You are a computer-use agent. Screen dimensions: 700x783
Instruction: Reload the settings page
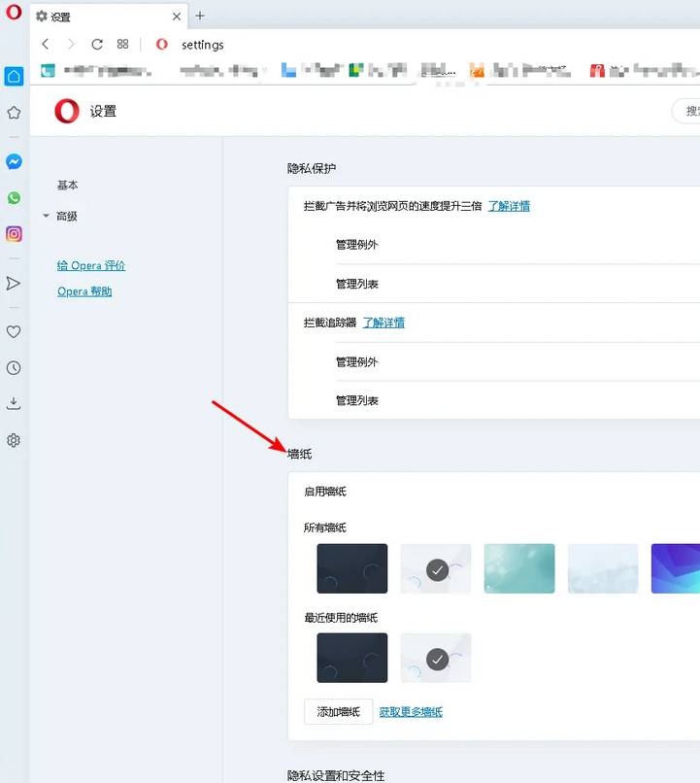[x=97, y=45]
